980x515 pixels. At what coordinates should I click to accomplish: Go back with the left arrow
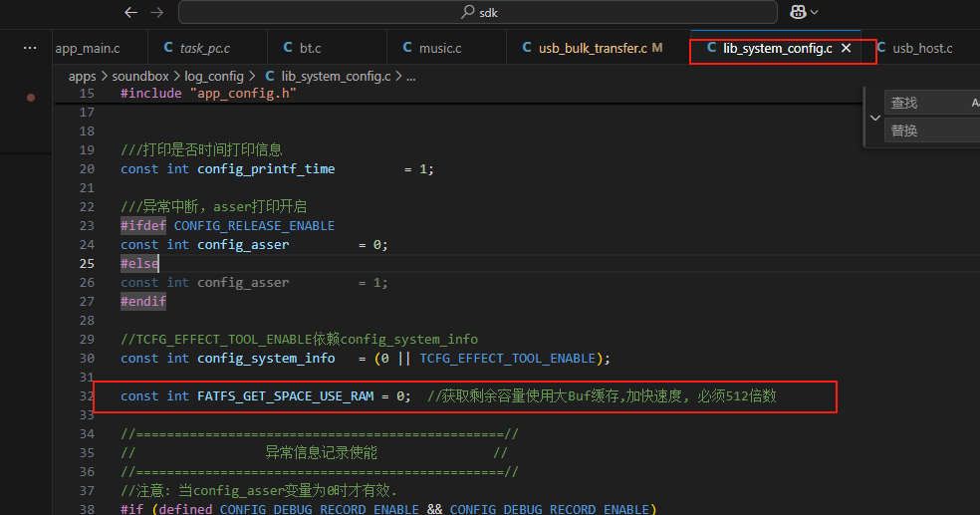130,13
